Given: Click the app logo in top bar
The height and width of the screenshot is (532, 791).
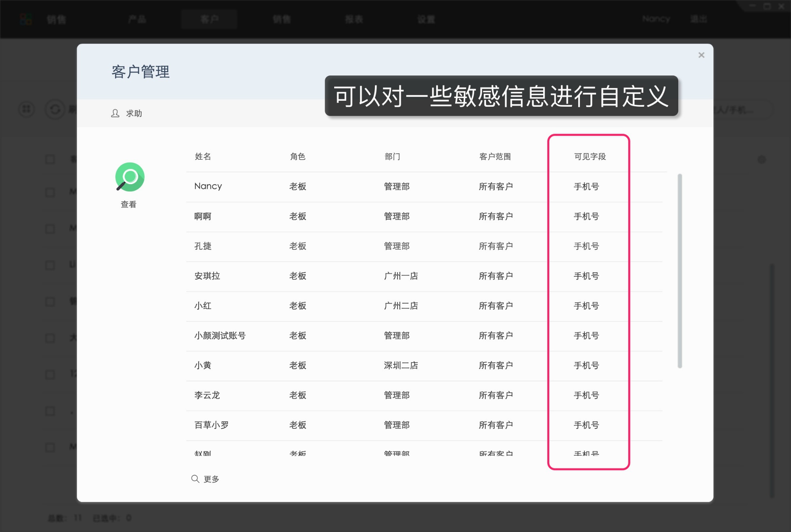Looking at the screenshot, I should (26, 19).
